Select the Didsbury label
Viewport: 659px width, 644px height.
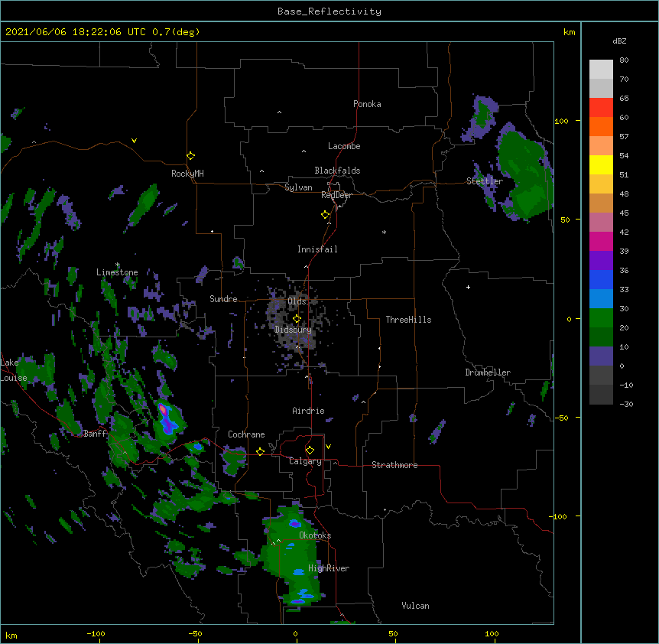(x=294, y=330)
